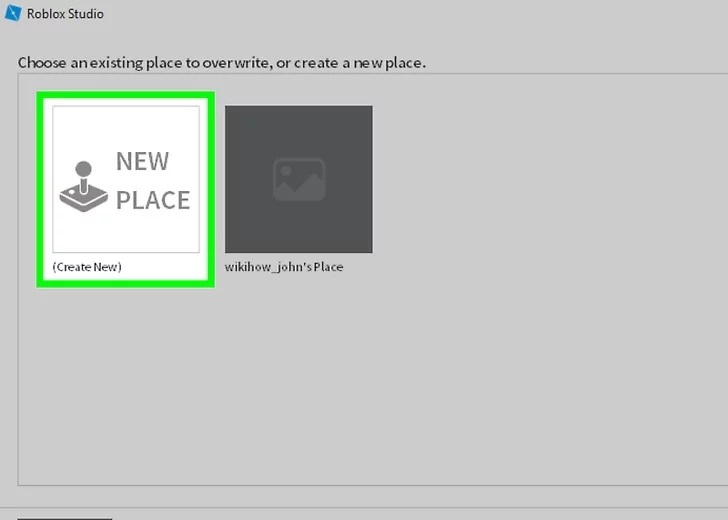The width and height of the screenshot is (728, 520).
Task: Click the image placeholder icon in the dark tile
Action: (x=299, y=179)
